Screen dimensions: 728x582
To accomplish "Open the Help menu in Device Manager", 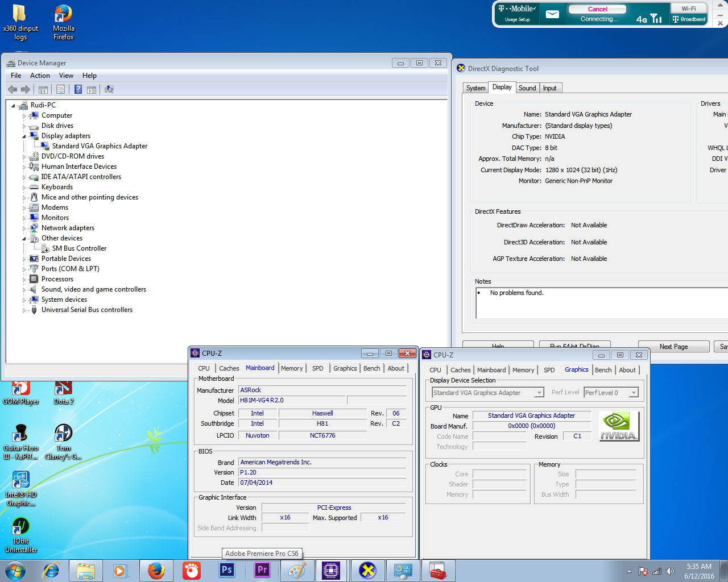I will point(89,76).
